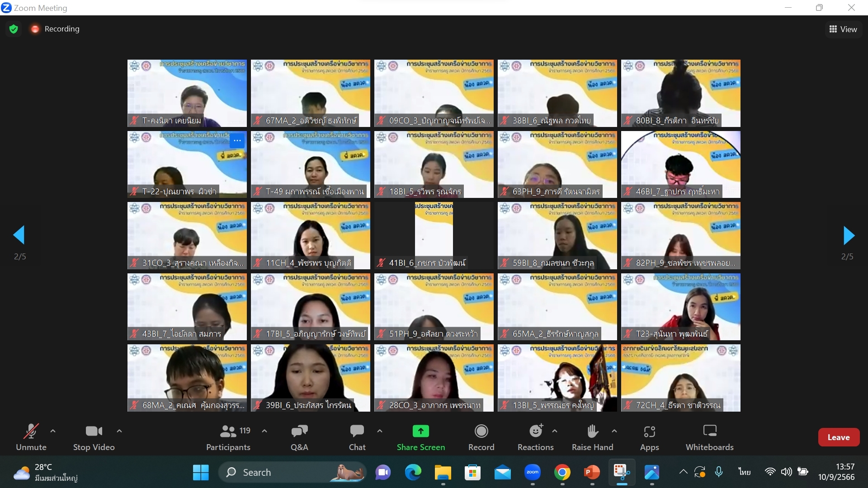Expand chat options arrow
The image size is (868, 488).
click(x=380, y=431)
